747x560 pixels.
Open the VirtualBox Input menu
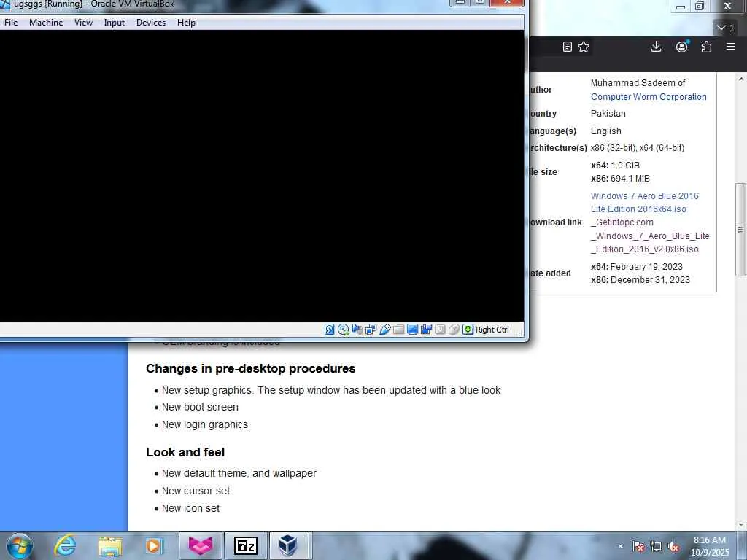[x=115, y=23]
